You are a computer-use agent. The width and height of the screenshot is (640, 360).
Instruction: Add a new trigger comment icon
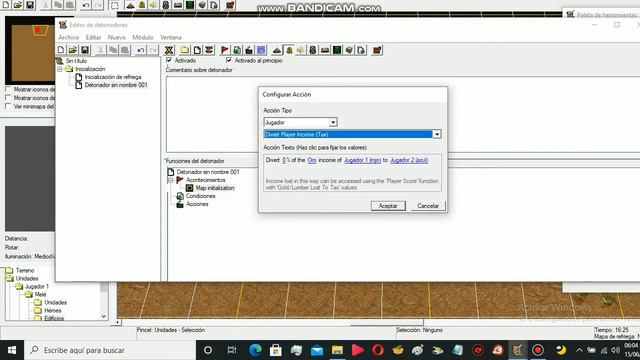(209, 50)
